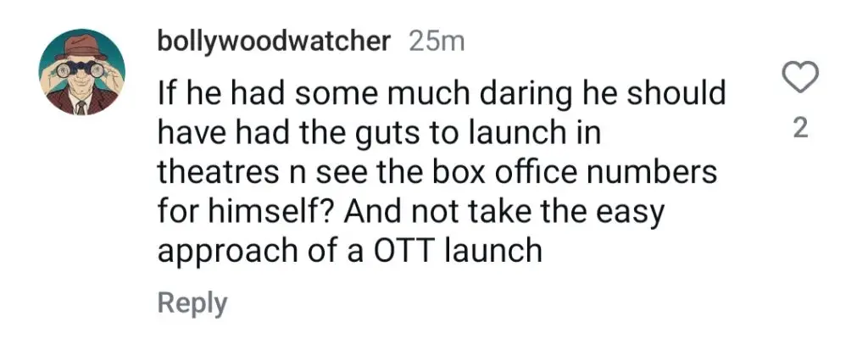Click the phrase 'And not take the easy'
868x339 pixels.
(x=504, y=212)
